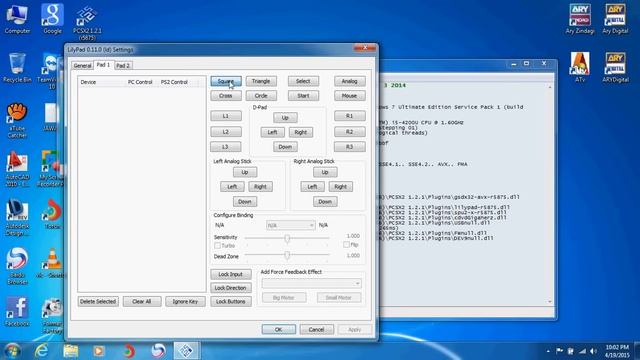
Task: Bind the Circle button
Action: (x=261, y=96)
